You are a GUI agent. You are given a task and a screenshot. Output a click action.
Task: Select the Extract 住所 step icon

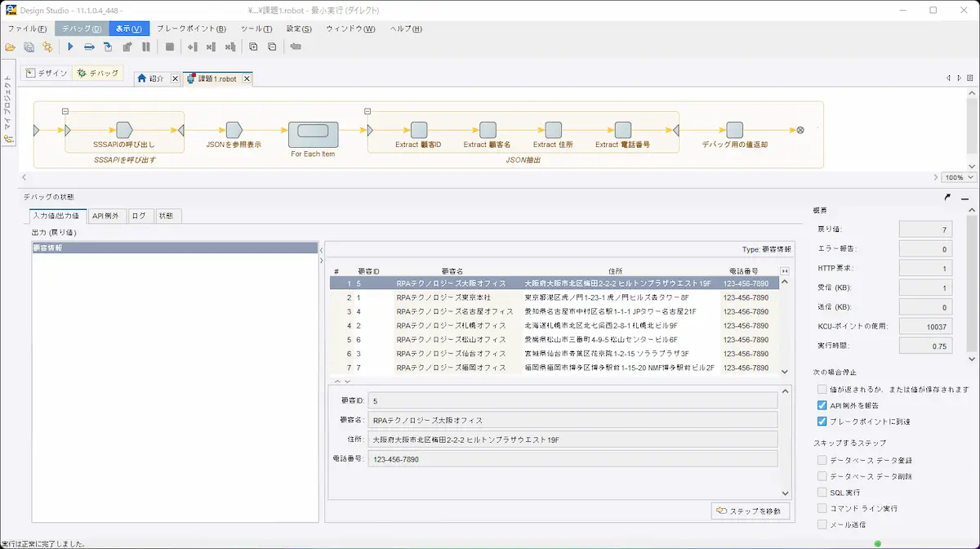coord(553,130)
